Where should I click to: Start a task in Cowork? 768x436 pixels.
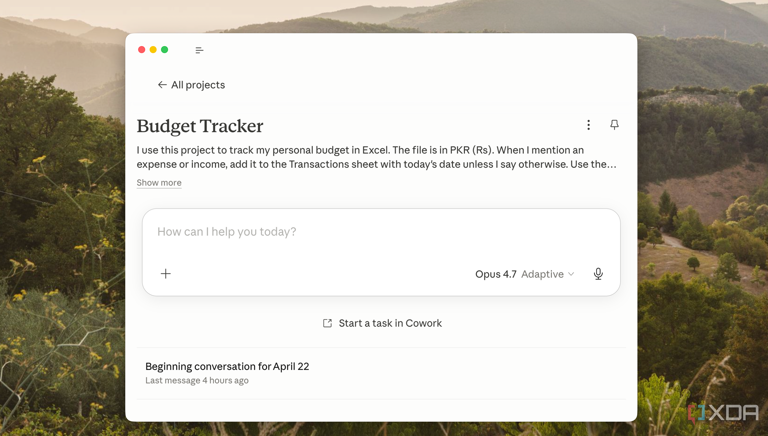pos(389,323)
